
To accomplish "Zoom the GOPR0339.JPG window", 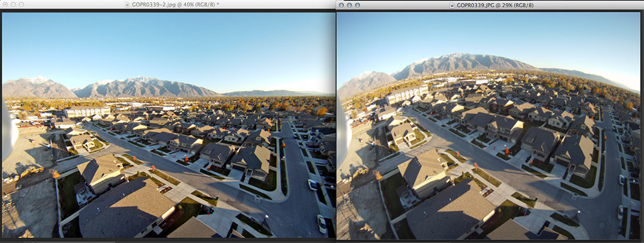I will click(x=357, y=5).
